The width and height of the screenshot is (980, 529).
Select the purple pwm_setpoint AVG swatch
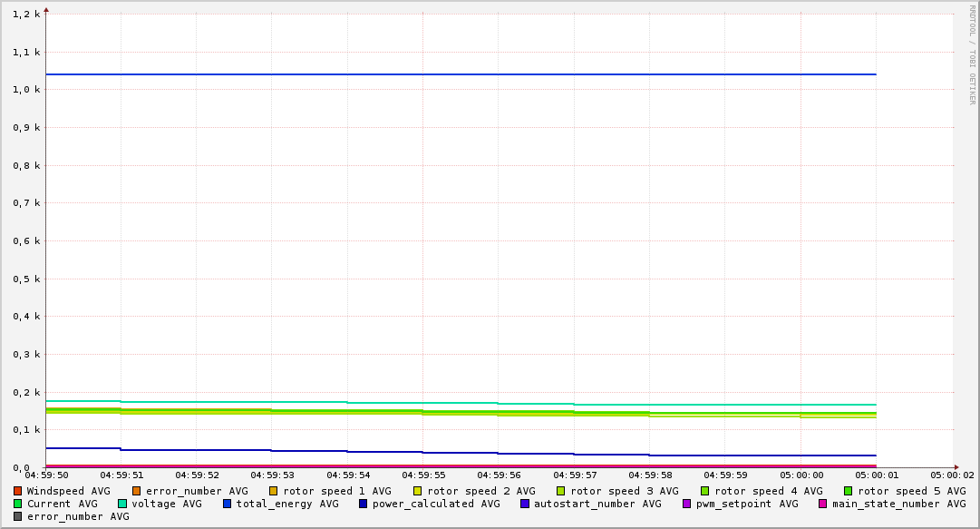point(687,504)
